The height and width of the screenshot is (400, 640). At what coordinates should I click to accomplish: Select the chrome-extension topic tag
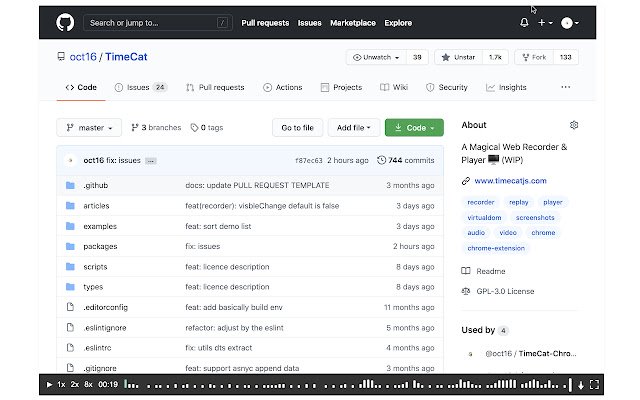click(x=496, y=248)
